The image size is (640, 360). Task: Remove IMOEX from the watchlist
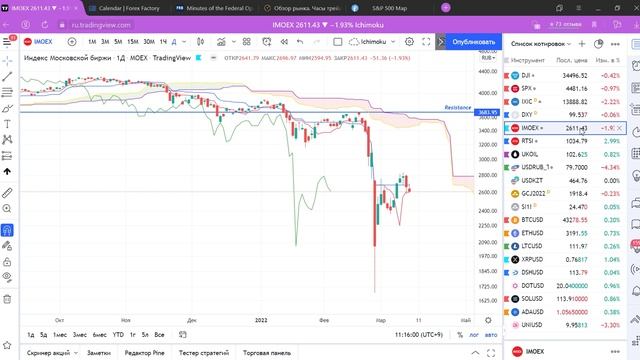pyautogui.click(x=619, y=128)
